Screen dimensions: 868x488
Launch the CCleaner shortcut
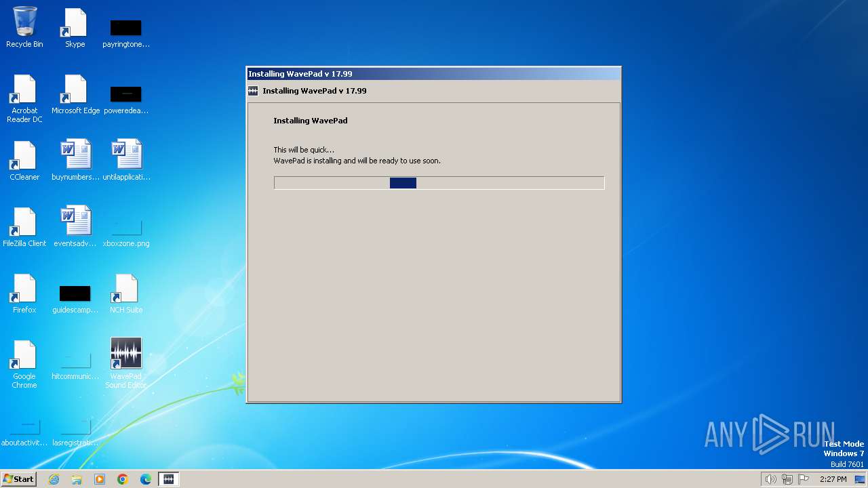[24, 161]
